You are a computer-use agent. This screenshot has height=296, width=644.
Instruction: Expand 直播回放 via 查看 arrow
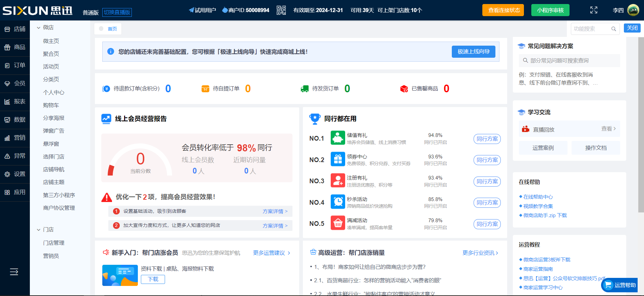(x=608, y=129)
